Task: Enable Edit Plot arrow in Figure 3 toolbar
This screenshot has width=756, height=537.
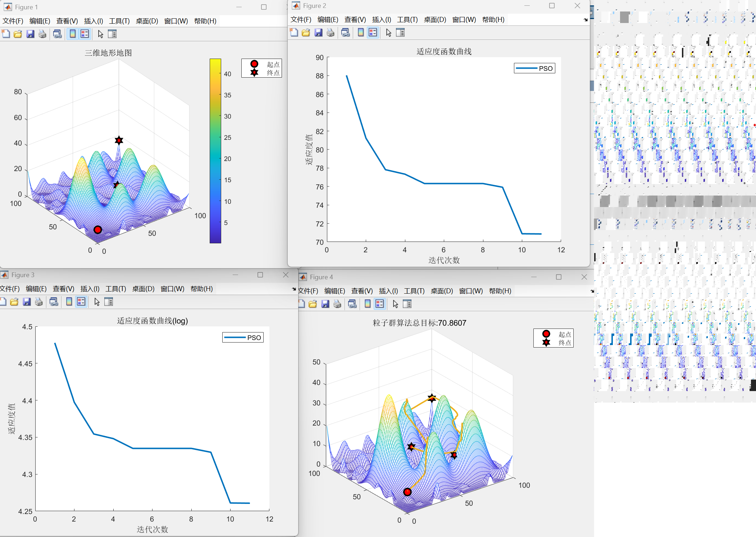Action: click(97, 302)
